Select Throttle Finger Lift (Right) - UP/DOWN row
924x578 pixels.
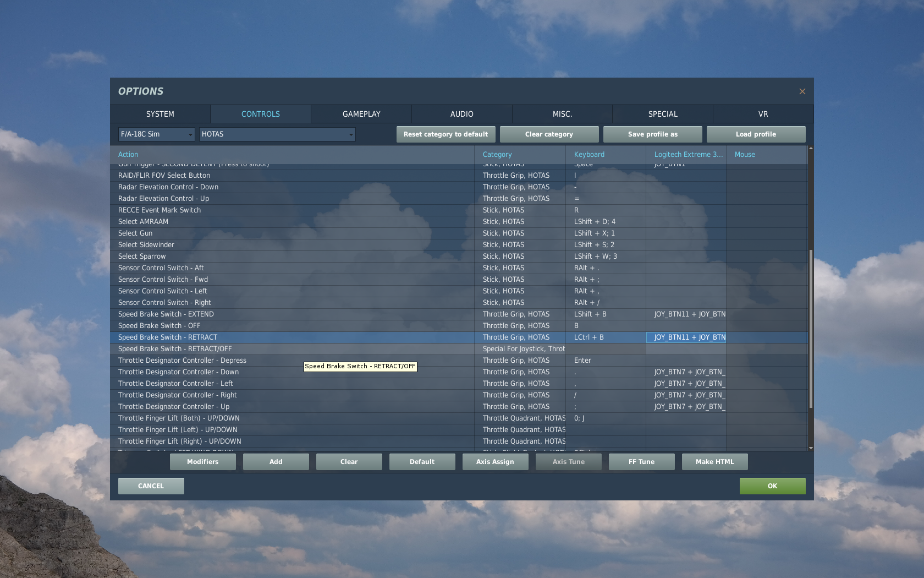tap(459, 441)
